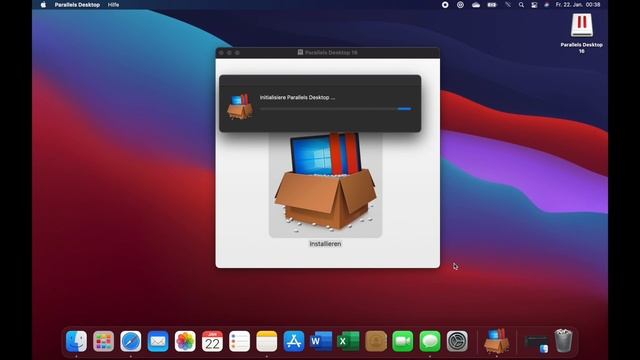Open Photos from the dock

tap(185, 341)
